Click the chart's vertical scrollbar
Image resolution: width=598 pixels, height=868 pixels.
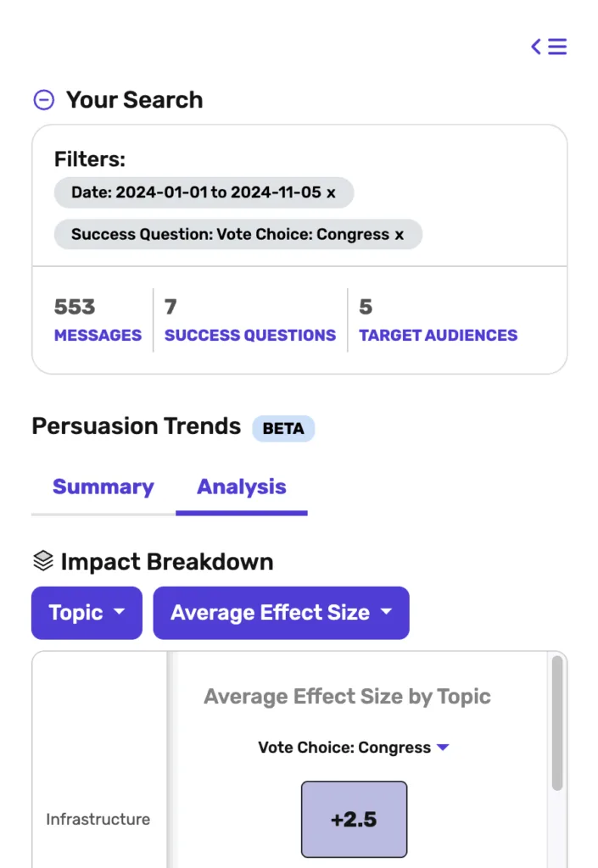[557, 723]
